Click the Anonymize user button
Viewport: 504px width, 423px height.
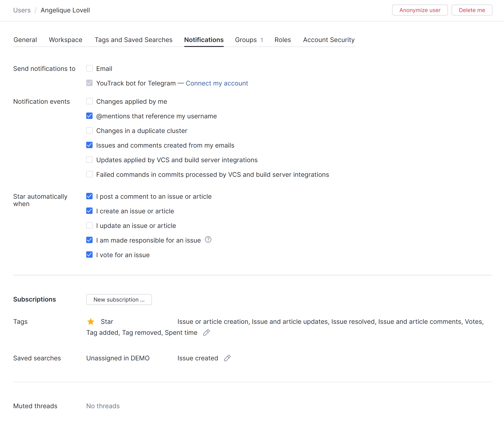click(419, 10)
